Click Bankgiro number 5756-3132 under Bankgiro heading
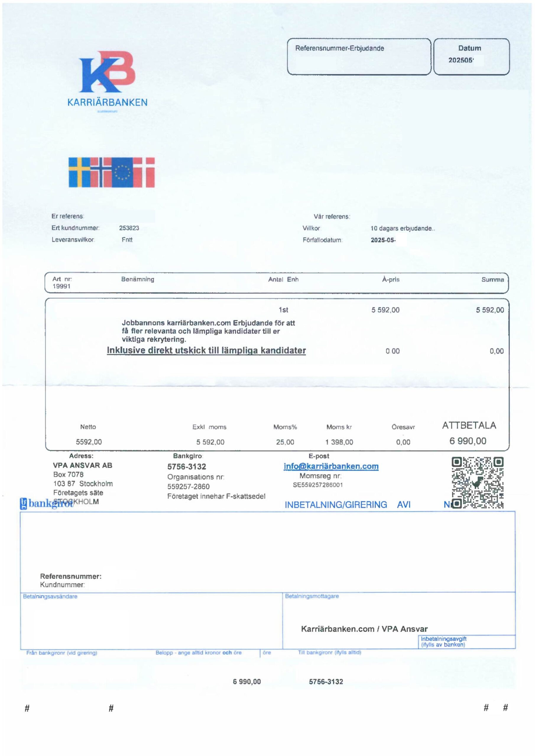The width and height of the screenshot is (535, 756). point(187,467)
